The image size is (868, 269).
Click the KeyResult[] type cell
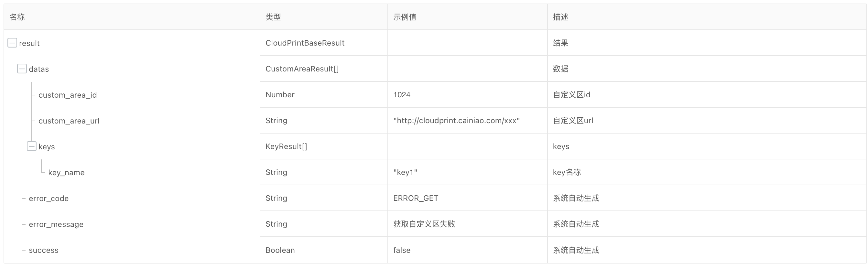click(x=287, y=146)
